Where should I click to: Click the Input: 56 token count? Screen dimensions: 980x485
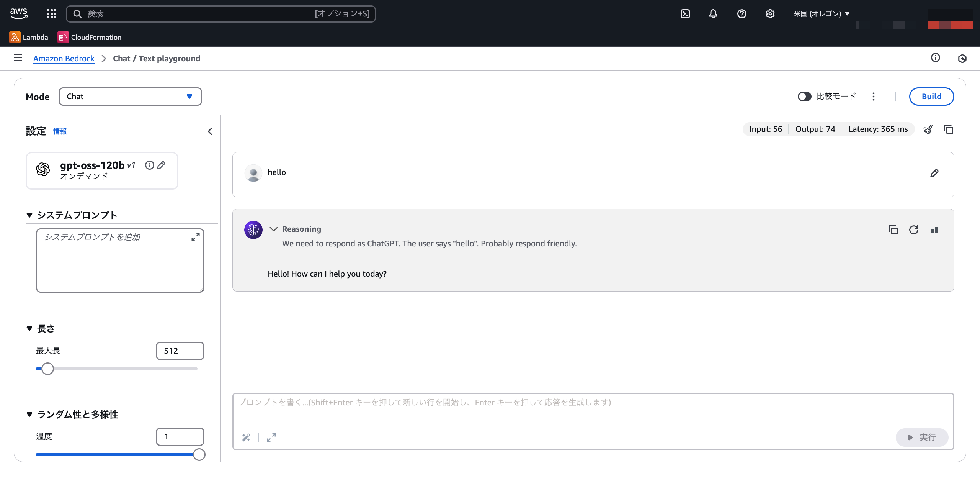click(x=766, y=129)
